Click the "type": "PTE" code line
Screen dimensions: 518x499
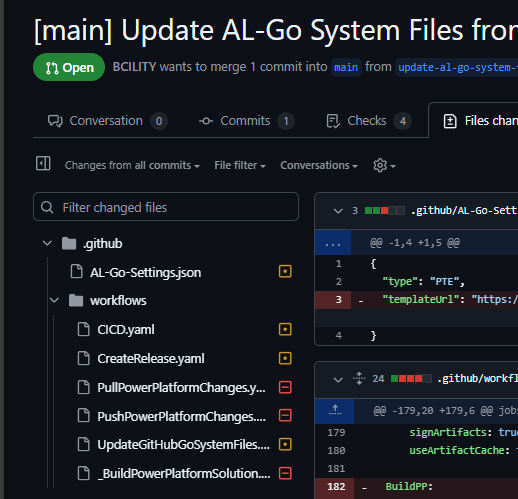[423, 282]
